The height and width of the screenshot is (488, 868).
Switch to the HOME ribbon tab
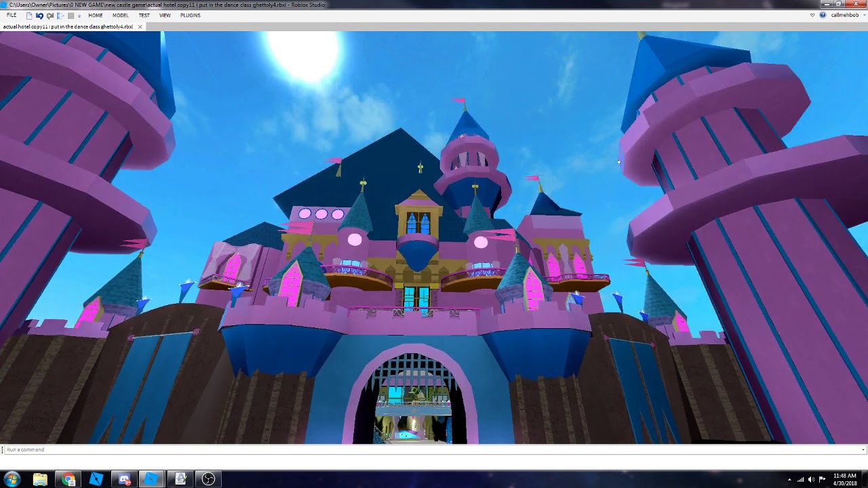point(96,15)
